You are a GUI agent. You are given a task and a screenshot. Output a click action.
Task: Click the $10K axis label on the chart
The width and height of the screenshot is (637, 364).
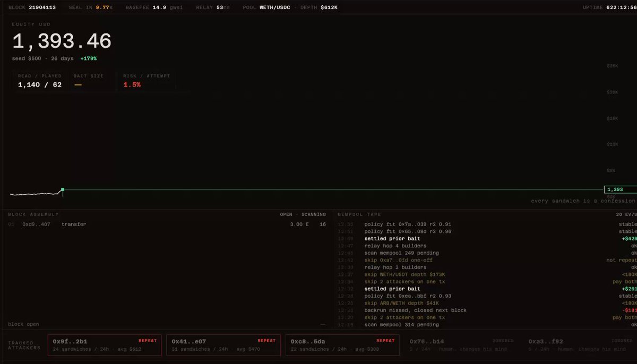click(x=613, y=144)
